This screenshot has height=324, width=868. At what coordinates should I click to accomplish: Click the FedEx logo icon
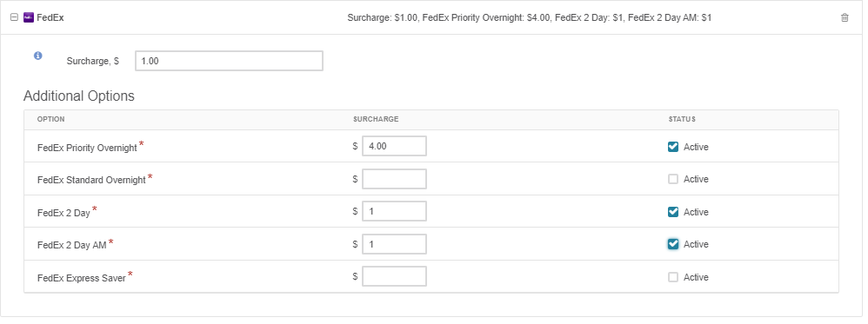[x=28, y=17]
